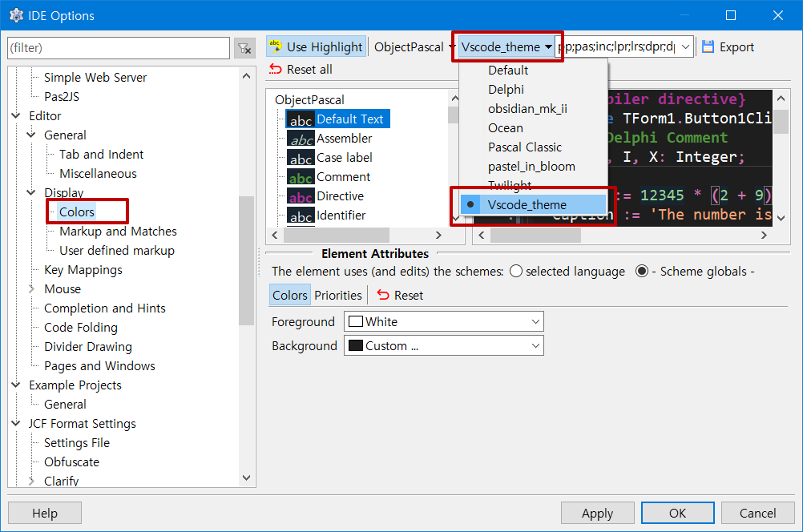Click the Reset all red arrow icon
Image resolution: width=803 pixels, height=532 pixels.
(x=276, y=69)
